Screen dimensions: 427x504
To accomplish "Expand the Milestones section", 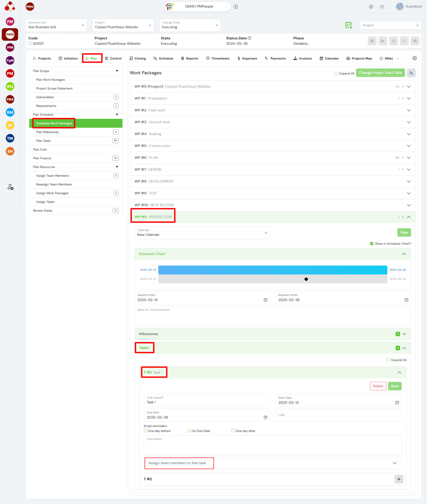I will tap(404, 334).
